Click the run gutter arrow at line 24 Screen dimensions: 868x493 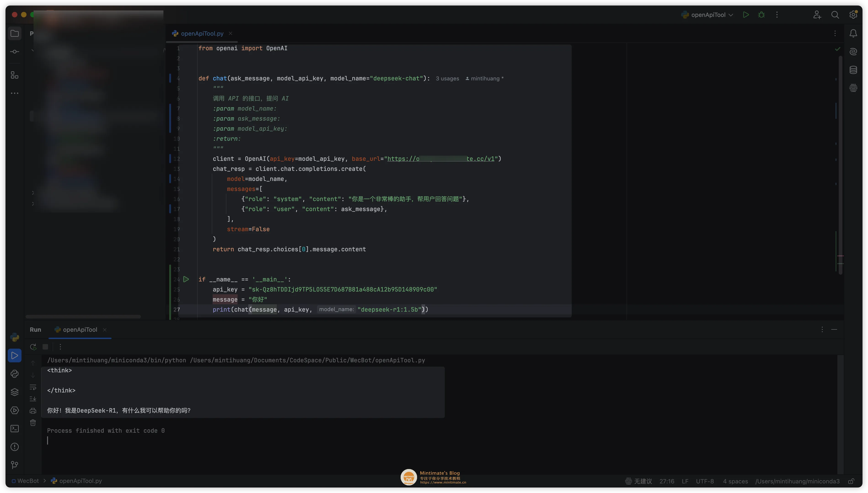(186, 279)
